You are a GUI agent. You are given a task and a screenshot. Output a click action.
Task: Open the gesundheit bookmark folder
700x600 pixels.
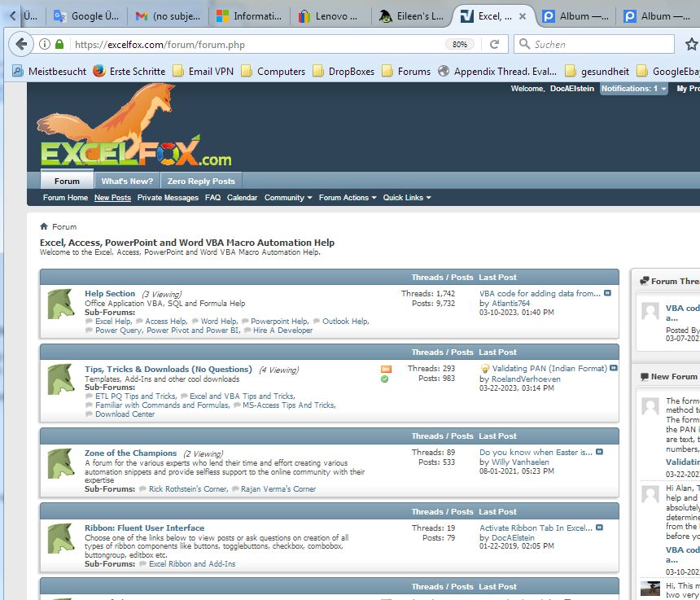point(597,72)
